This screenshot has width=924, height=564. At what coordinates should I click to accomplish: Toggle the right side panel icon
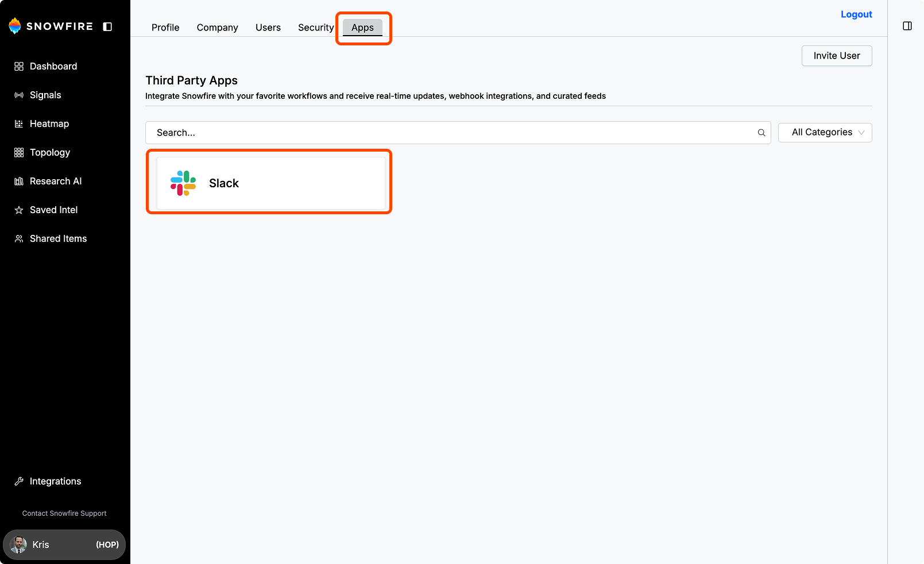907,26
